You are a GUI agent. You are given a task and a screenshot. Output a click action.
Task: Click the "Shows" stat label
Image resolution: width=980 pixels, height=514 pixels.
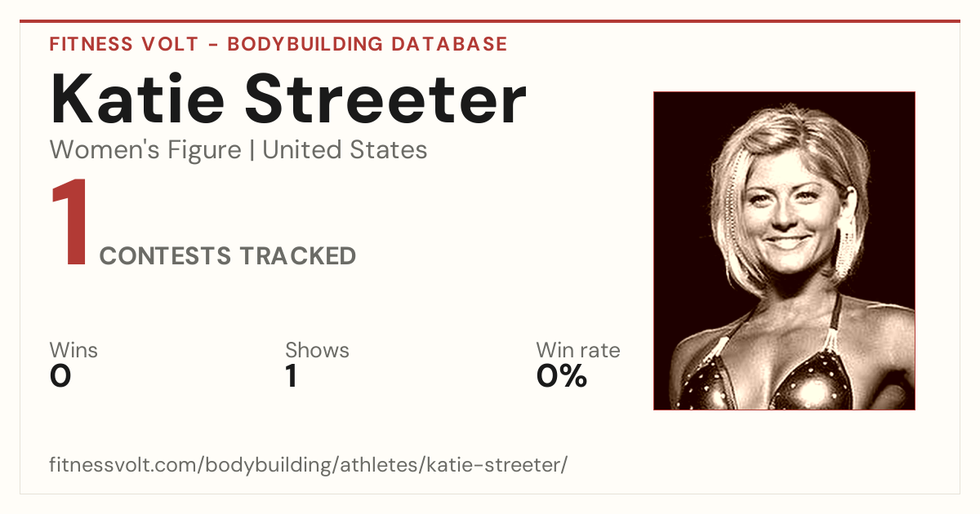pos(317,350)
